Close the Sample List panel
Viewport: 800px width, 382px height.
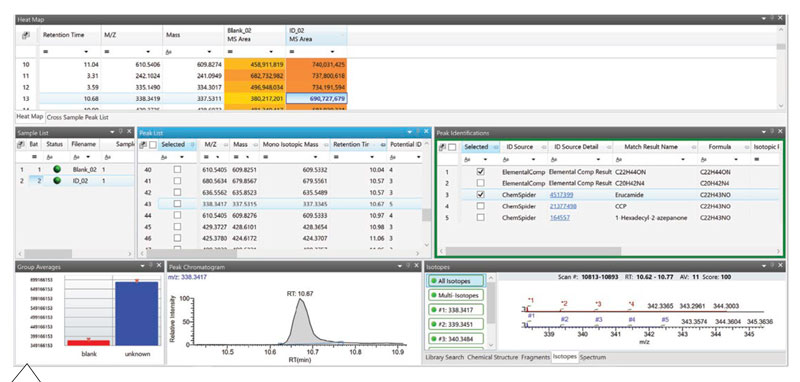pyautogui.click(x=128, y=132)
